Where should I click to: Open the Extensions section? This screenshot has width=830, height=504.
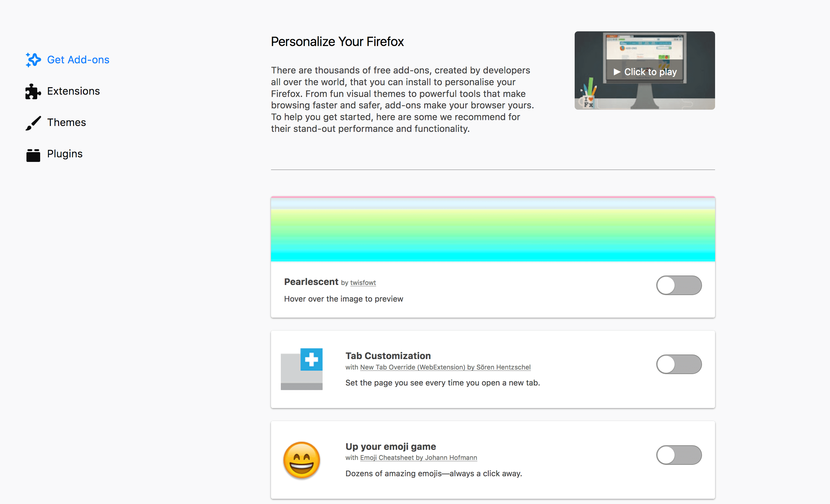pyautogui.click(x=63, y=91)
